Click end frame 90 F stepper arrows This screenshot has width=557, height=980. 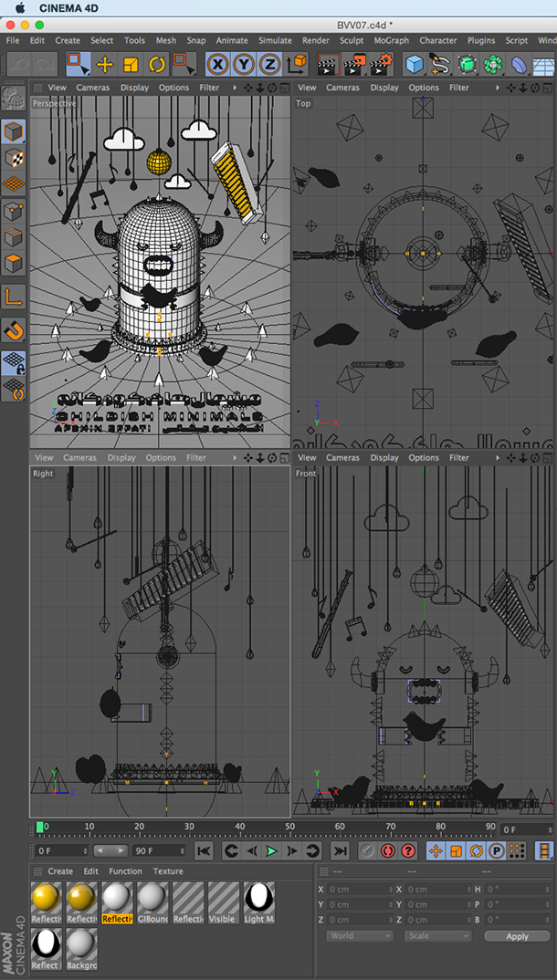(182, 850)
